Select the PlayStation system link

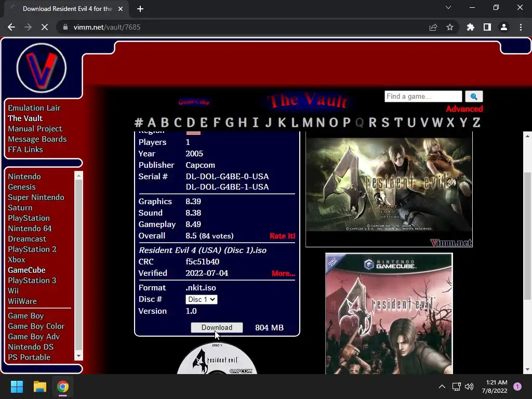pos(29,218)
